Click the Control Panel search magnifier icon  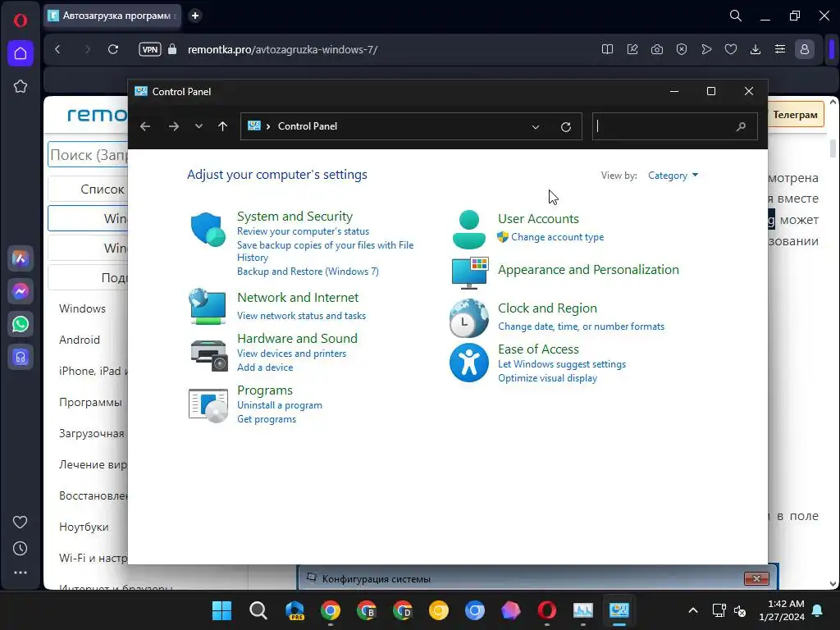741,127
